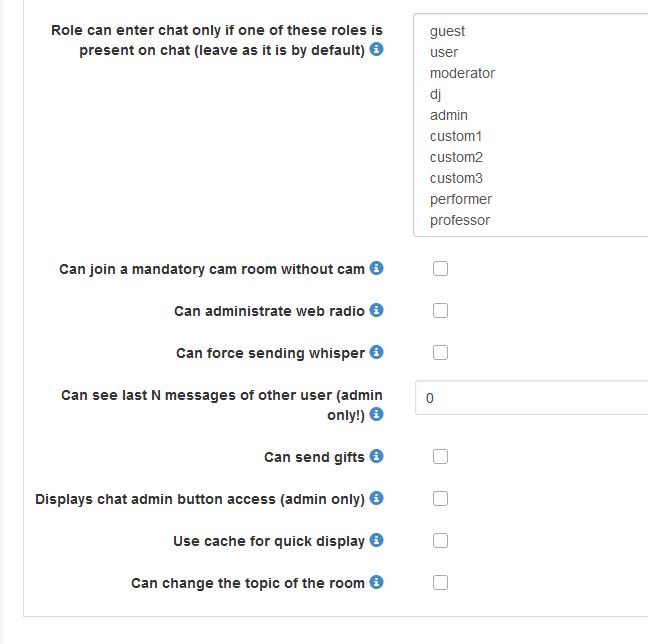648x644 pixels.
Task: Click info icon for last N messages
Action: click(x=377, y=414)
